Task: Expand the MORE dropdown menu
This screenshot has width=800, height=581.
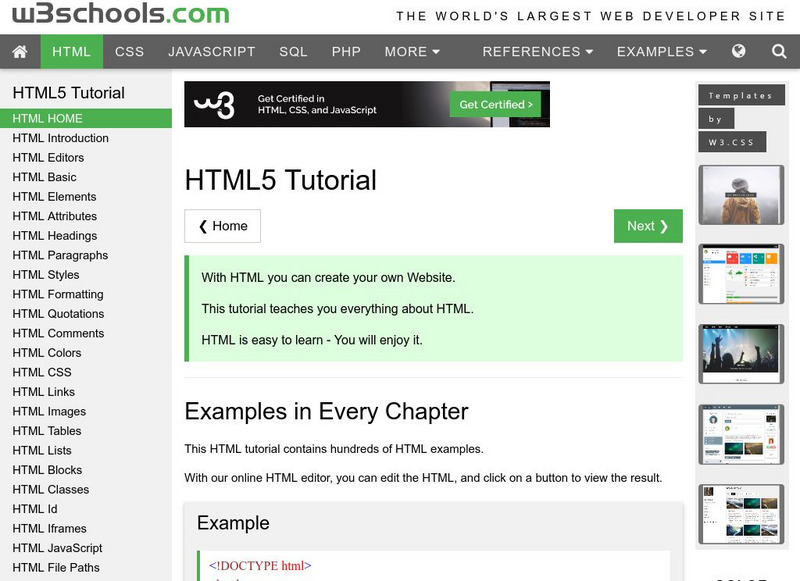Action: click(412, 52)
